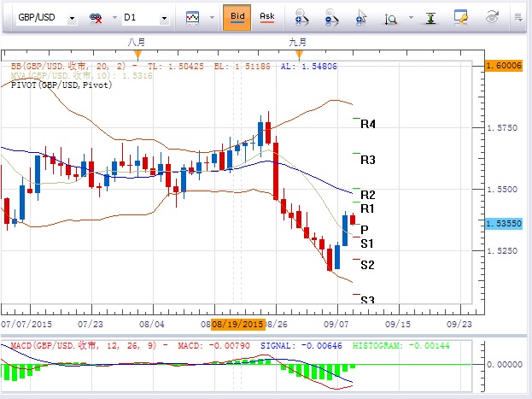
Task: Click the 07/07/2015 date axis label
Action: pos(26,325)
